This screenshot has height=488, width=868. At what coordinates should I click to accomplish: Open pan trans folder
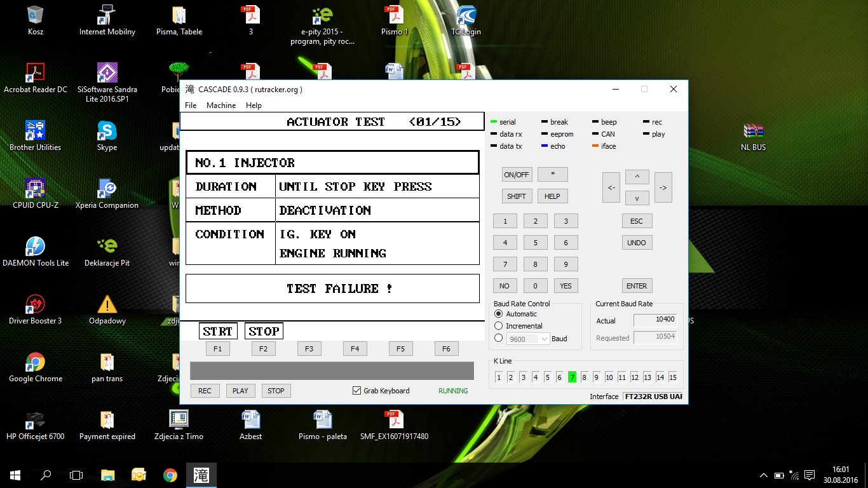tap(107, 367)
